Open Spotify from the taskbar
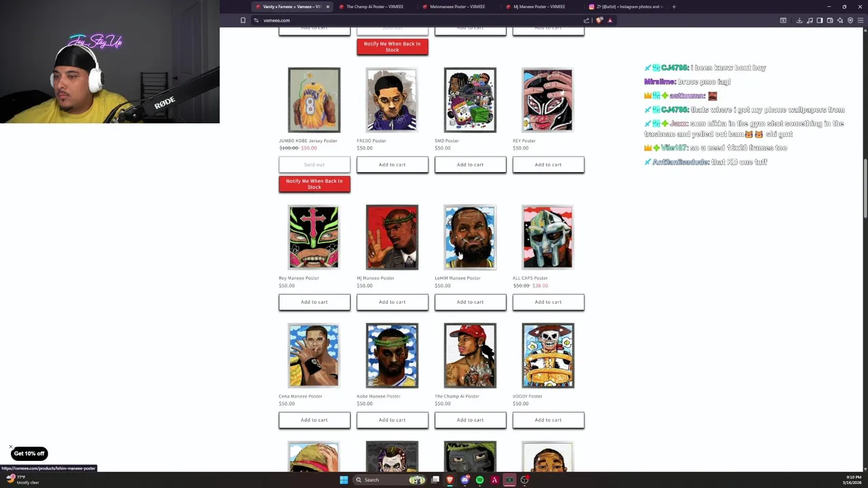 [x=479, y=480]
